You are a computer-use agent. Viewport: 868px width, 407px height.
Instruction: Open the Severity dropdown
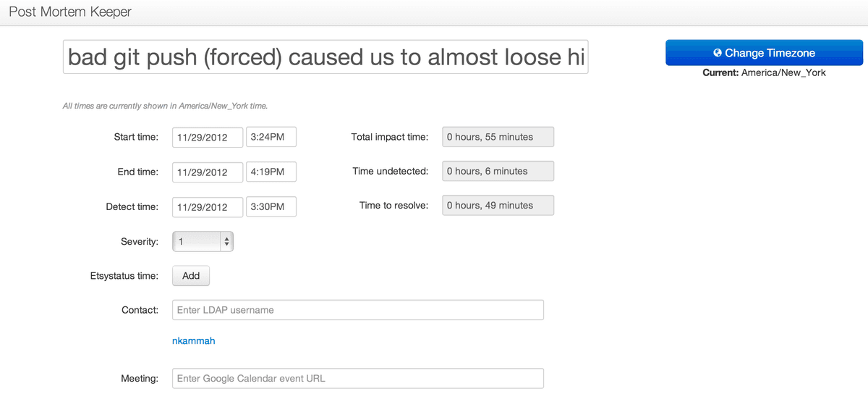click(203, 242)
